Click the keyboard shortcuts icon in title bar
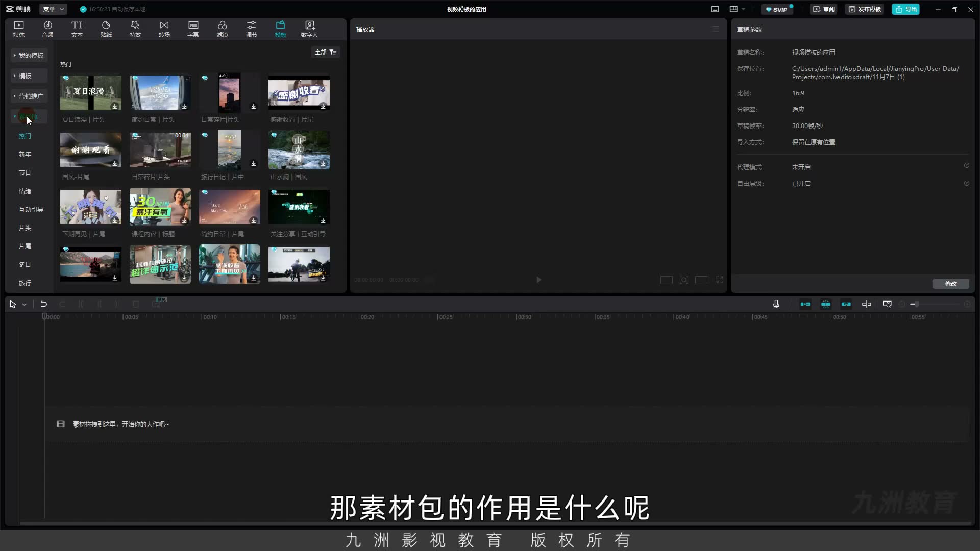Screen dimensions: 980x551 pyautogui.click(x=715, y=9)
